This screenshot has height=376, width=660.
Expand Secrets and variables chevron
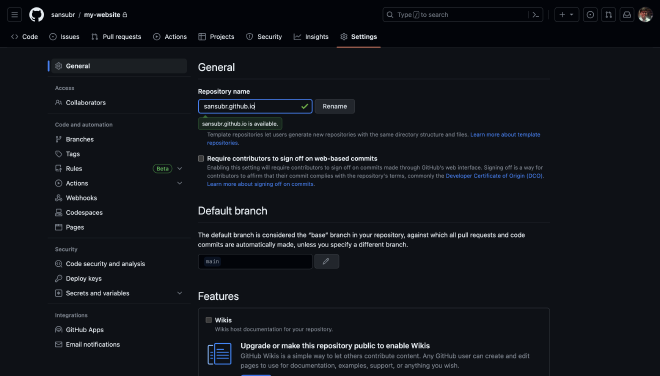[x=180, y=293]
